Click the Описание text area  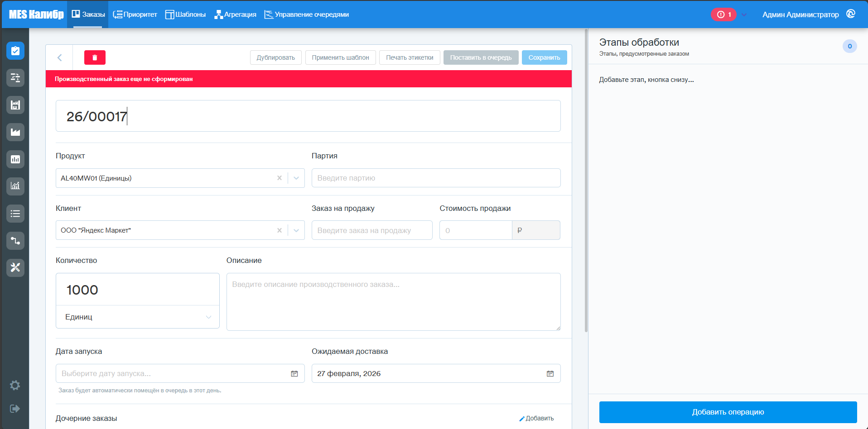[x=393, y=302]
